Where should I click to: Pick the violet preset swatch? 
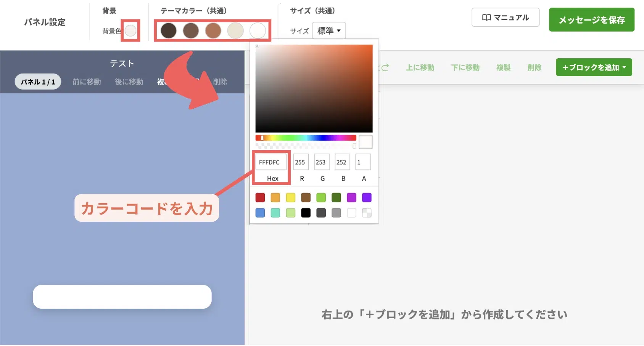(x=367, y=197)
